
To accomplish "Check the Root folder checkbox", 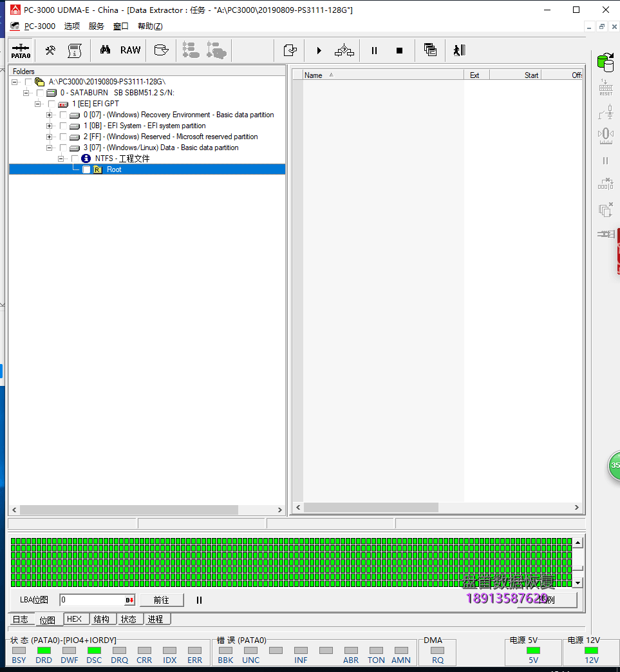I will click(86, 169).
